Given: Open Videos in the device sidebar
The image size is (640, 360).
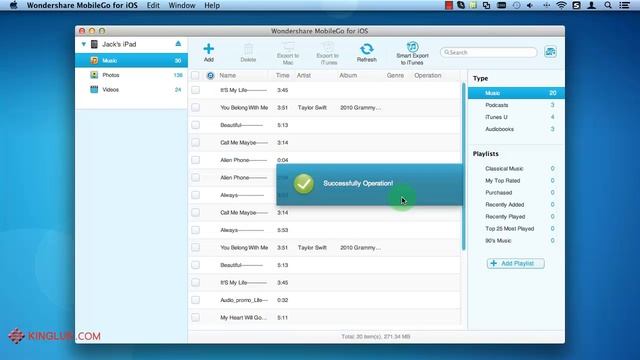Looking at the screenshot, I should pos(131,89).
